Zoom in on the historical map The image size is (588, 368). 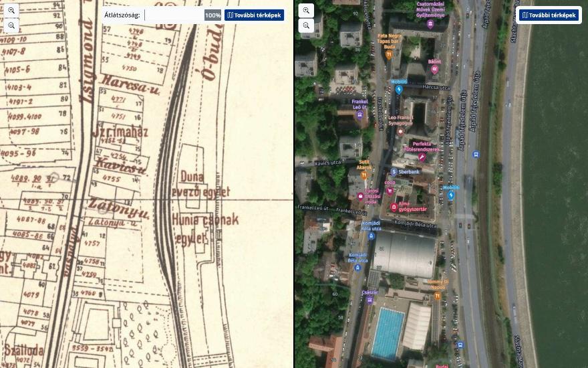[11, 11]
